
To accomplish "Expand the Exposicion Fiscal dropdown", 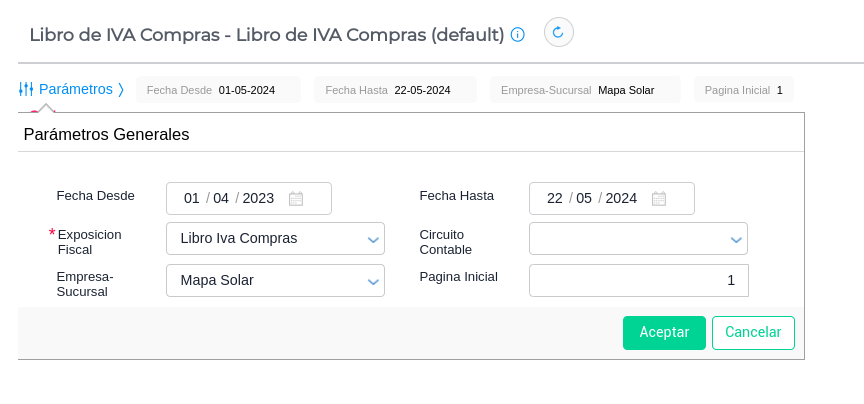I will (x=374, y=239).
